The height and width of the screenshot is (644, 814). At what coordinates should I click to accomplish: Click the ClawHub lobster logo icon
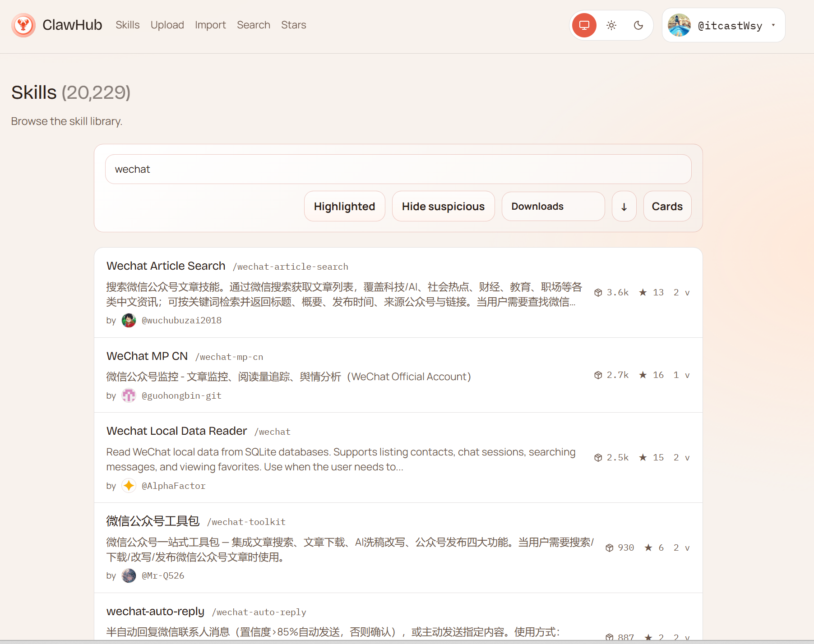[x=23, y=25]
